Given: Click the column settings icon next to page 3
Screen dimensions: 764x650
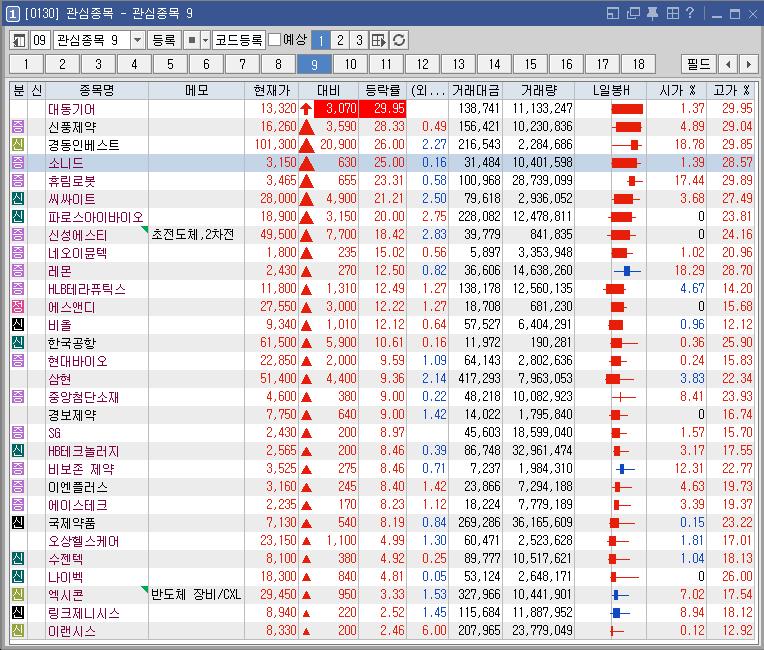Looking at the screenshot, I should 379,40.
